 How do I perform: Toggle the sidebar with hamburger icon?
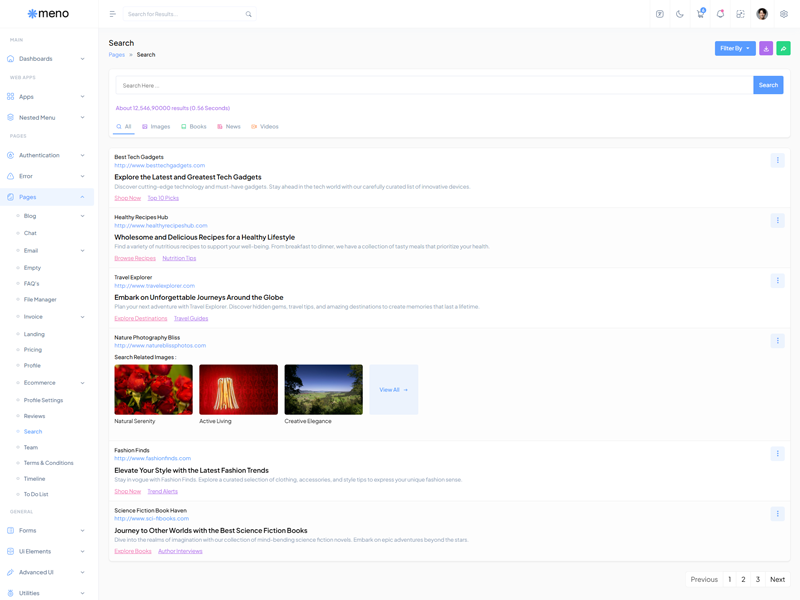(x=112, y=14)
